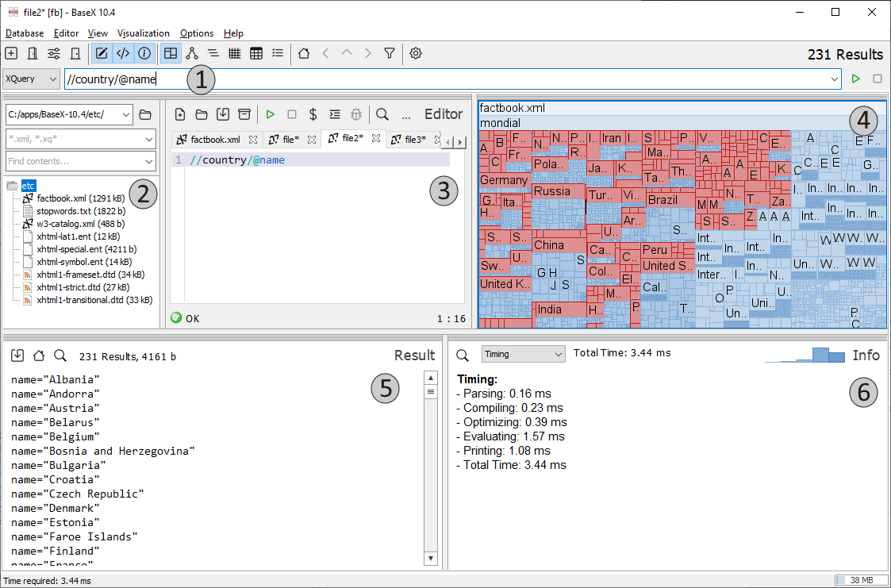This screenshot has width=891, height=588.
Task: Switch to the factbook.xml editor tab
Action: click(215, 140)
